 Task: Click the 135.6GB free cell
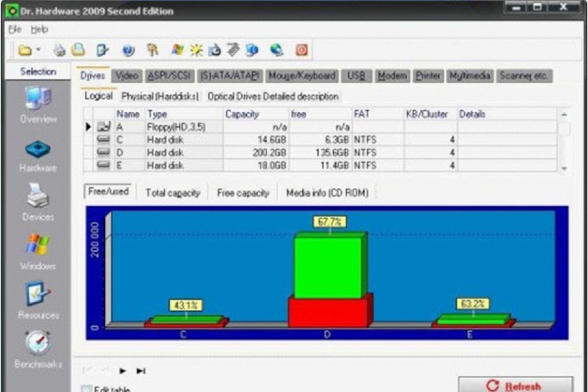(x=320, y=152)
